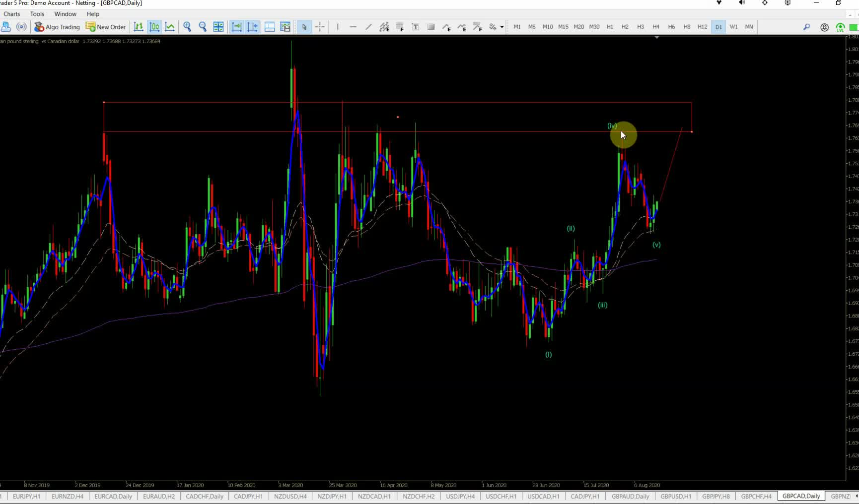Toggle chart auto scroll to end

coord(237,27)
